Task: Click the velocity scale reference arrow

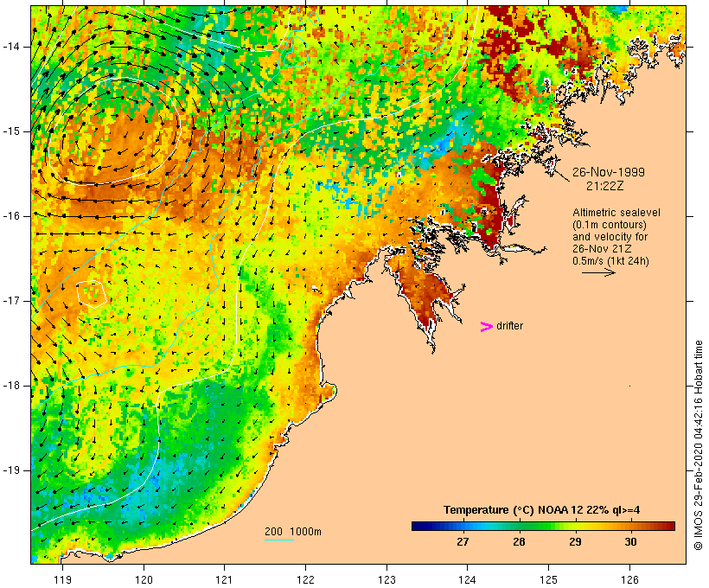Action: pos(598,272)
